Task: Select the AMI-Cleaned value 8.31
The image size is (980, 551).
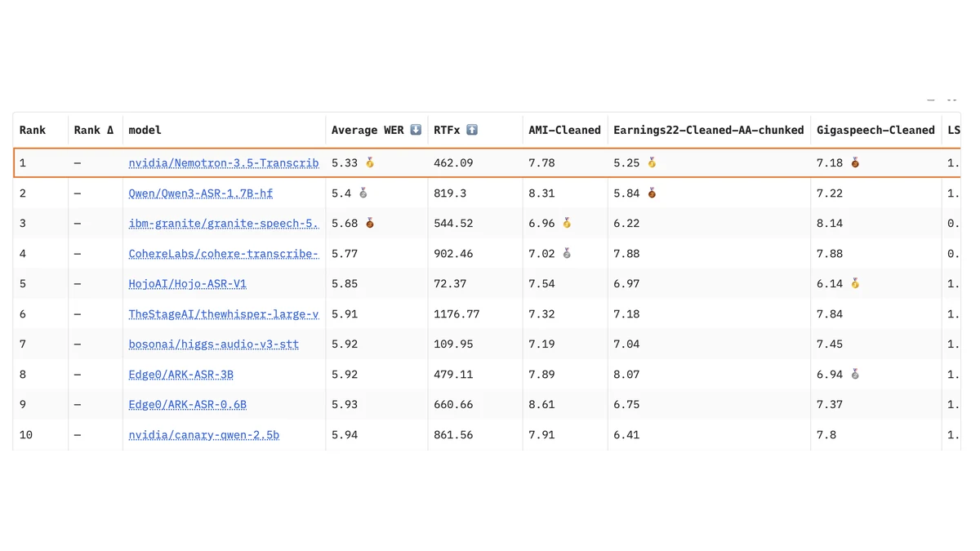Action: 541,193
